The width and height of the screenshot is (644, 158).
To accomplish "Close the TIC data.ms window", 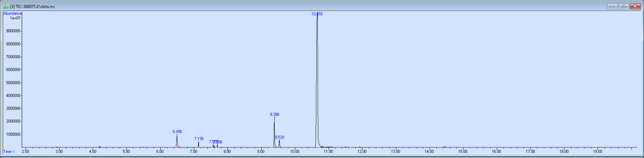I will [x=635, y=6].
